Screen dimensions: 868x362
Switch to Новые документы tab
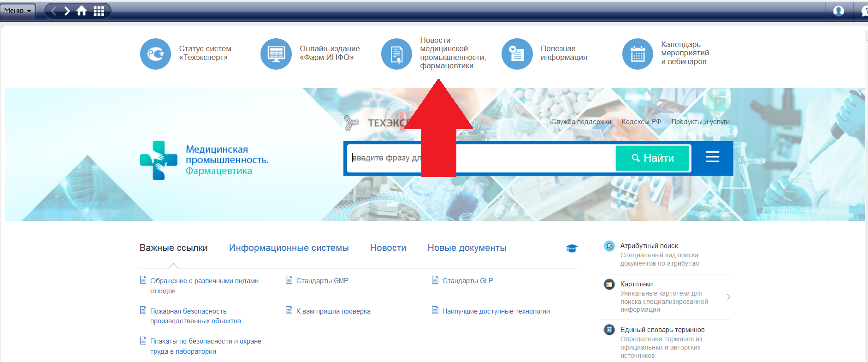(467, 248)
